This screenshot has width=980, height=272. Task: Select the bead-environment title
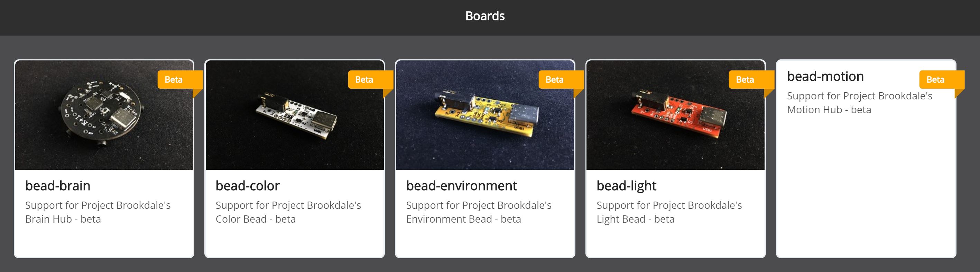pos(461,186)
